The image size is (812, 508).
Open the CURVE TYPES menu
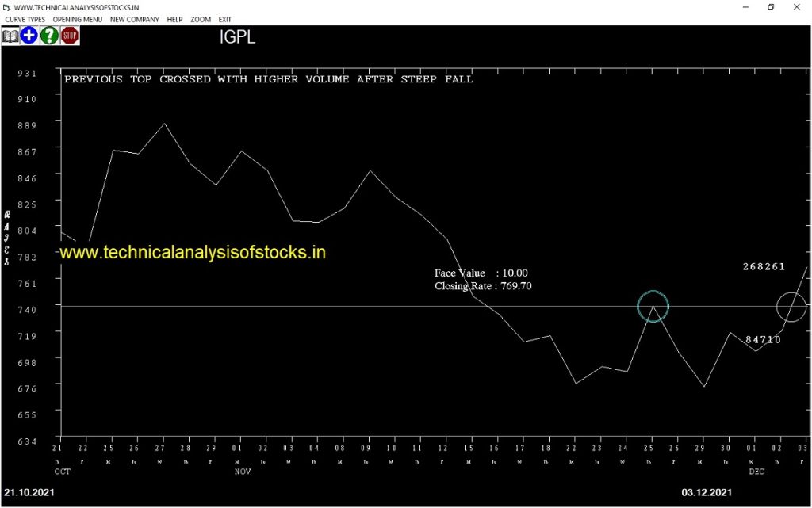[x=25, y=19]
